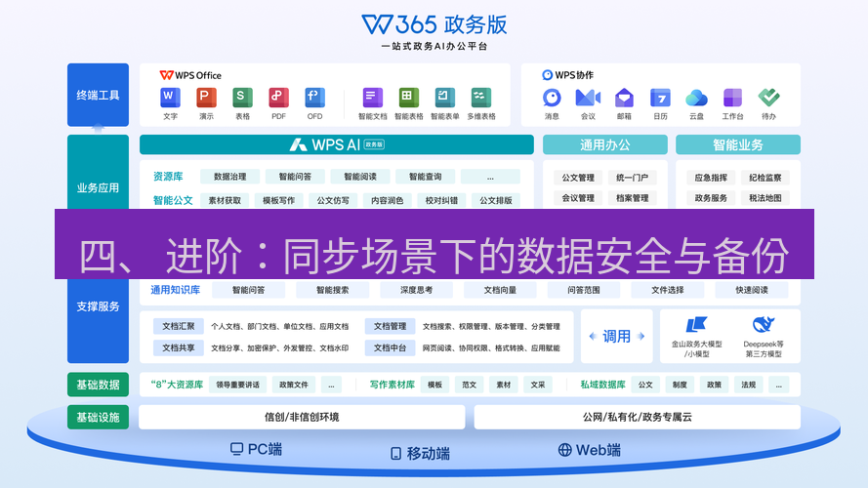Select the 终端工具 side label
Screen dimensions: 868x488
[x=98, y=96]
